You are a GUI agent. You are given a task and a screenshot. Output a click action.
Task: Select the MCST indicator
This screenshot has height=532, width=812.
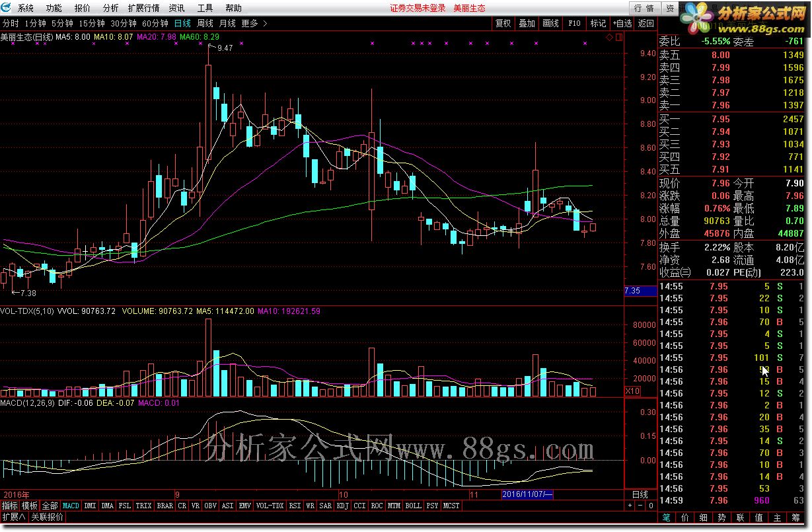click(451, 506)
